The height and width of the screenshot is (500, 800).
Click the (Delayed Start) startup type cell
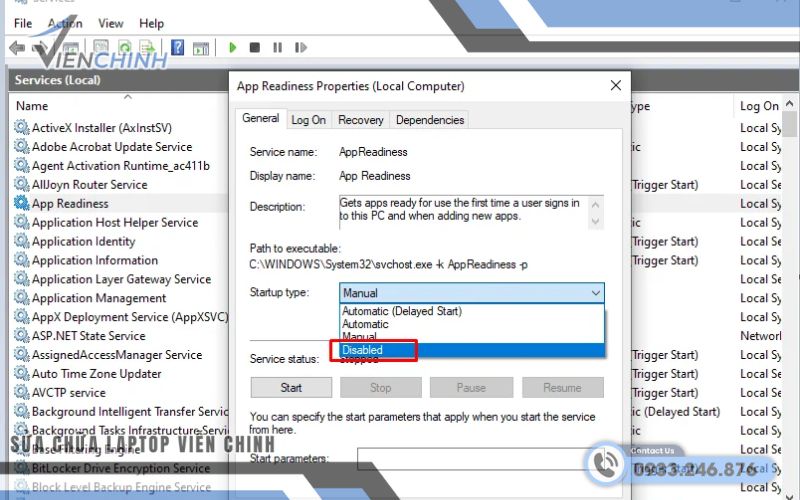coord(677,412)
